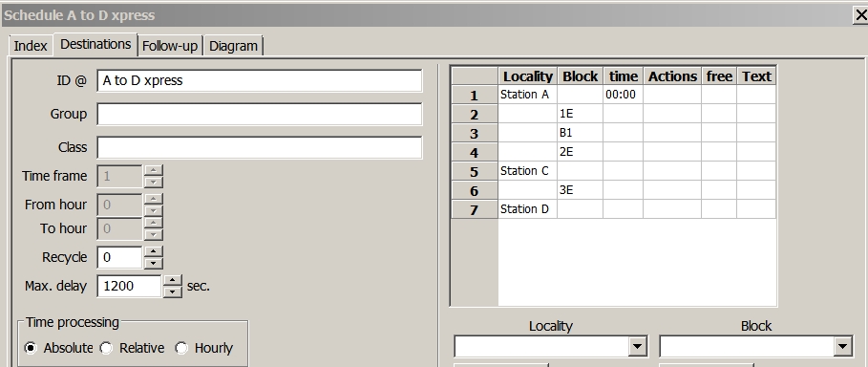Screen dimensions: 868x367
Task: Increase the Recycle spinner value
Action: point(154,251)
